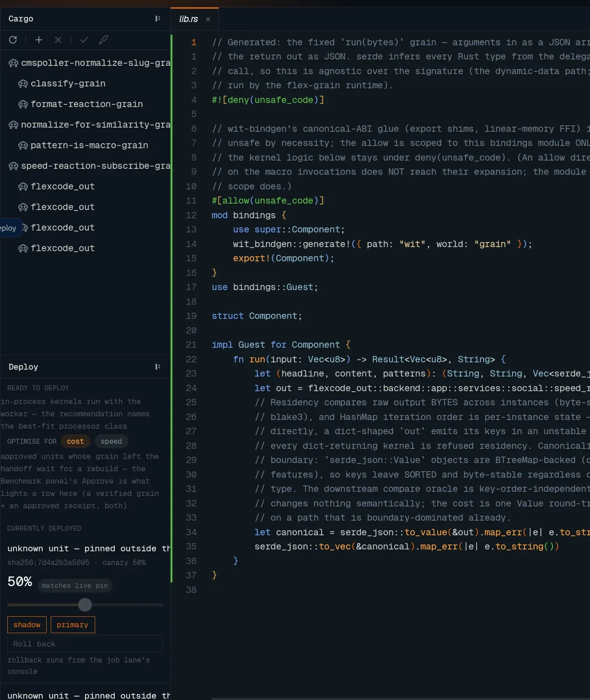Screen dimensions: 590x700
Task: Click the OPTIMISE FOR label
Action: coord(32,442)
